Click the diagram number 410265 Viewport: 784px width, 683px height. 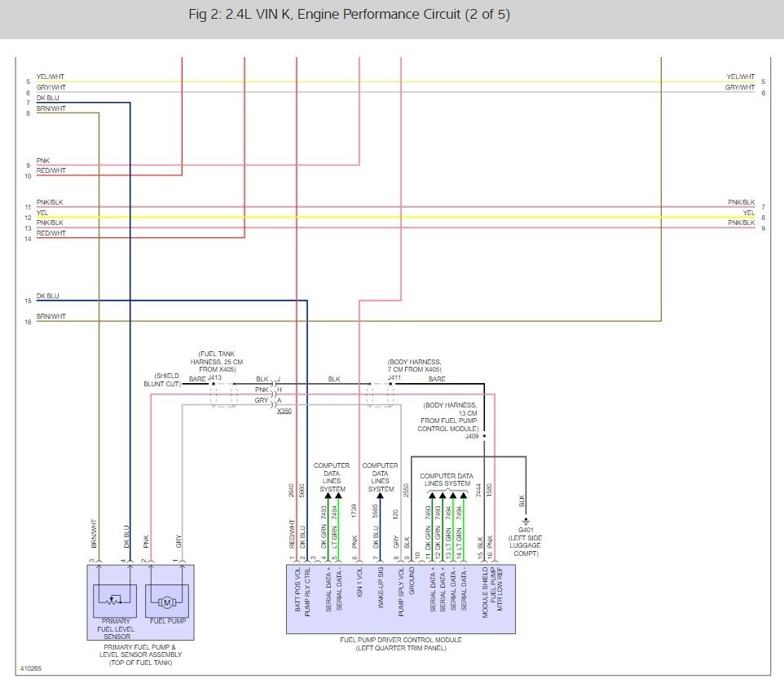(x=31, y=668)
